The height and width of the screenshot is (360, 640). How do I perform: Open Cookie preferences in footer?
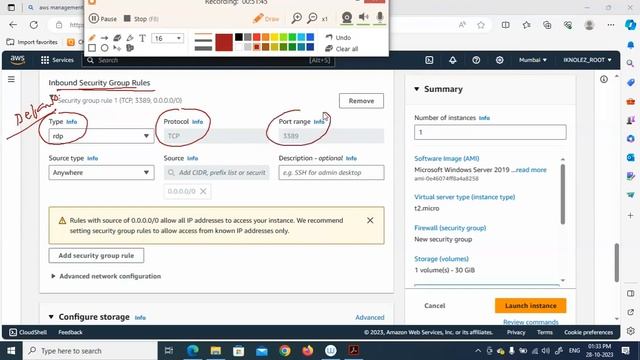coord(589,332)
